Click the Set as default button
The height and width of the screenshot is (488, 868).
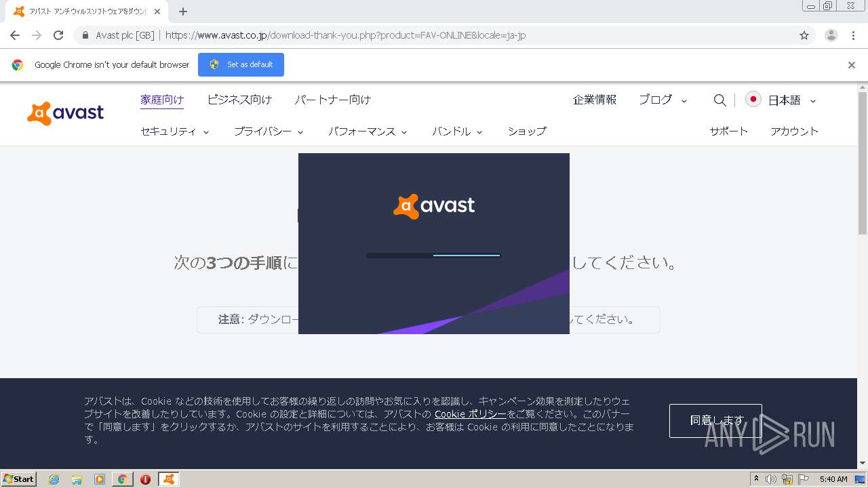(241, 64)
